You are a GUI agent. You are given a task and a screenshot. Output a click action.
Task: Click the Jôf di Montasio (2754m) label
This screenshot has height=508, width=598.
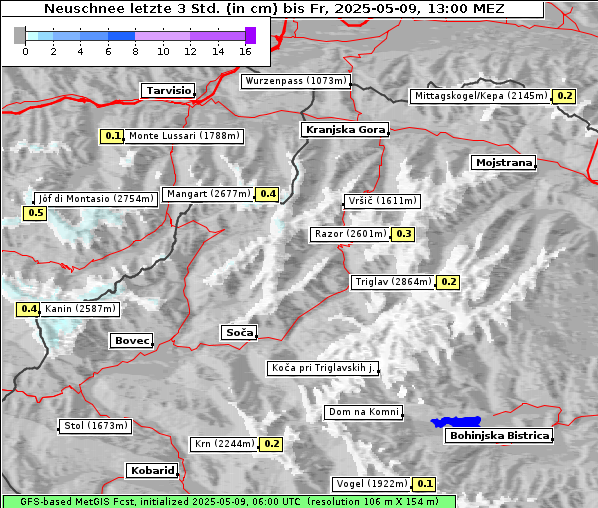coord(96,199)
